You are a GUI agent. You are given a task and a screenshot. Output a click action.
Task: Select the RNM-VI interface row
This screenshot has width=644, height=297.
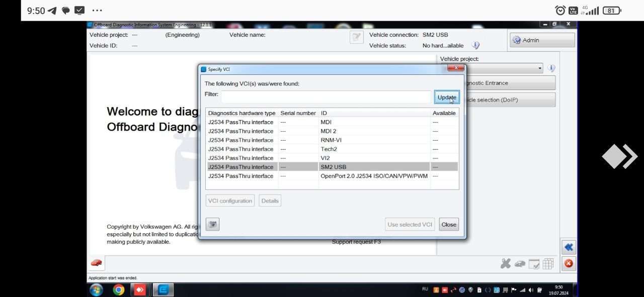point(332,140)
